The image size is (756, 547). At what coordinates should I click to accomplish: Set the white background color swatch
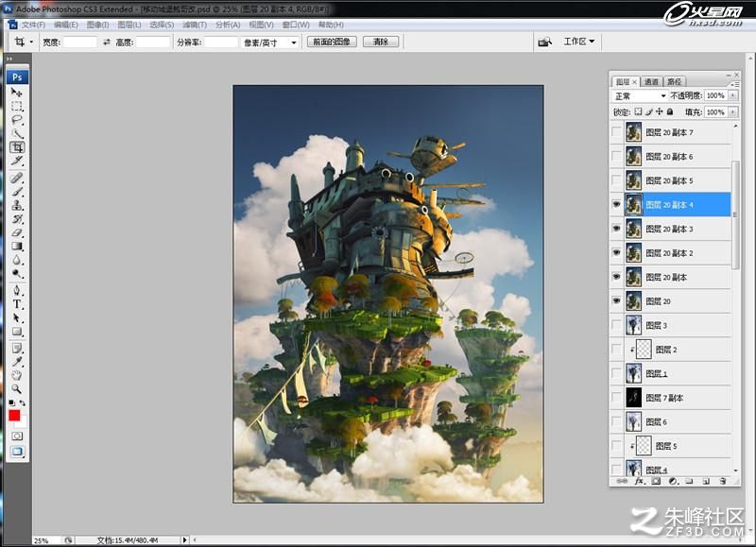click(x=22, y=423)
